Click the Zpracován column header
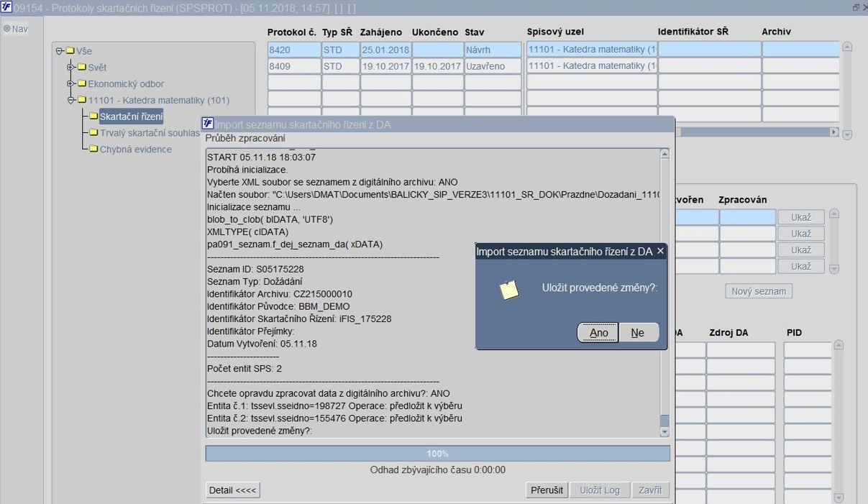This screenshot has width=868, height=504. pyautogui.click(x=742, y=200)
